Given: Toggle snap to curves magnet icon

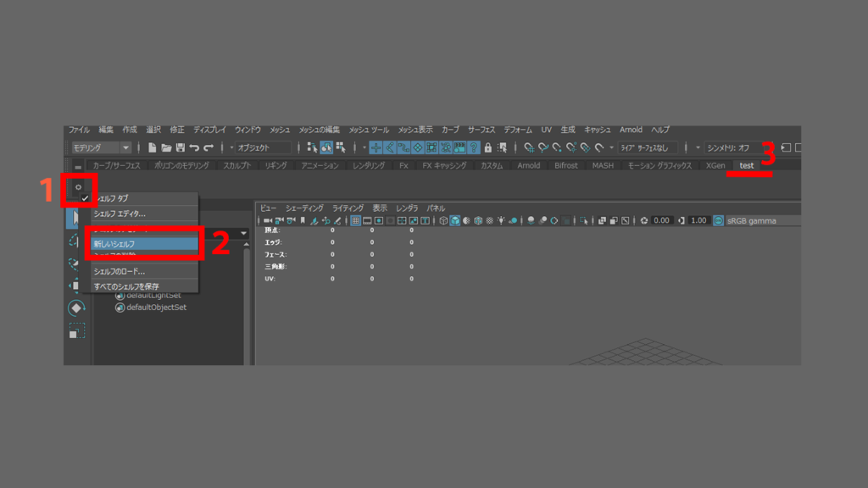Looking at the screenshot, I should tap(543, 147).
